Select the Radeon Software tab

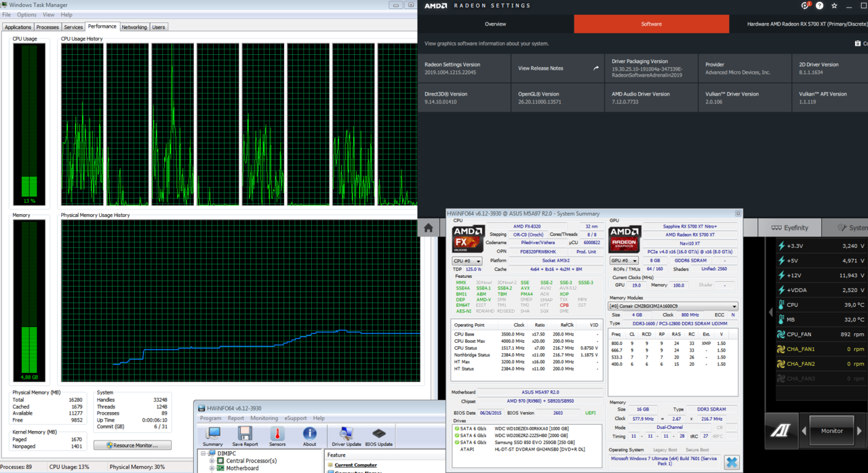click(652, 24)
